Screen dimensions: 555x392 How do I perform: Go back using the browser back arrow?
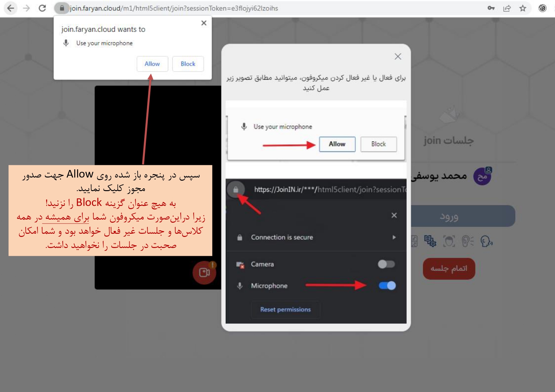click(11, 8)
